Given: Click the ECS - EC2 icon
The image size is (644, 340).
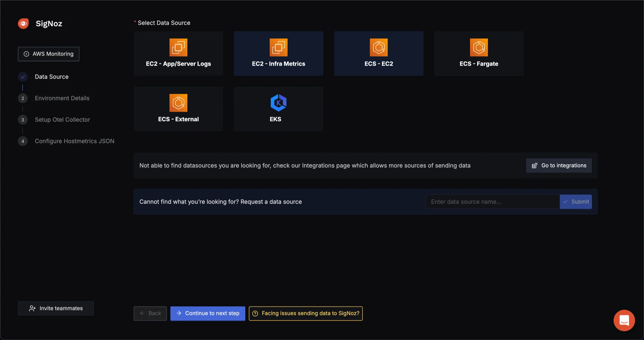Looking at the screenshot, I should click(x=379, y=47).
